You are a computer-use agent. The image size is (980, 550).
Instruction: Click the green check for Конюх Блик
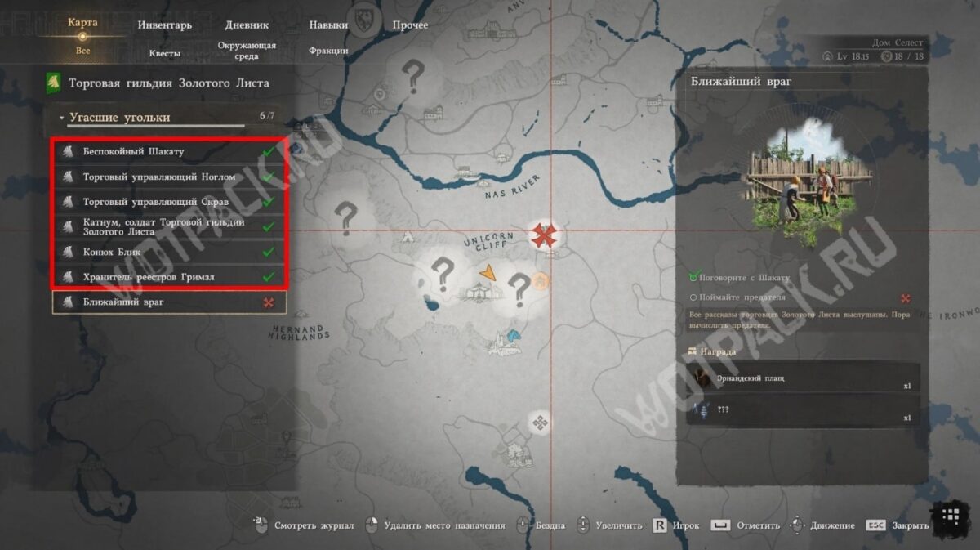click(x=267, y=252)
